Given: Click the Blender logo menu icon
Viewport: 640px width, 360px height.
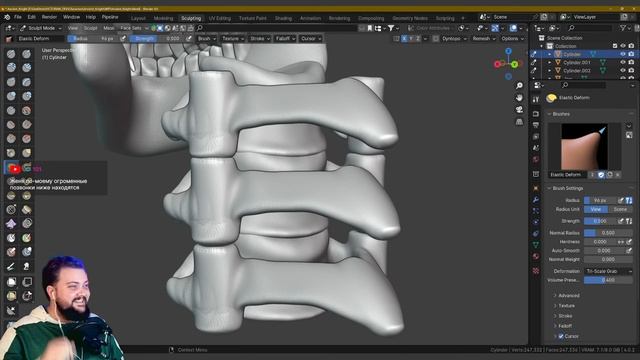Looking at the screenshot, I should pos(7,17).
